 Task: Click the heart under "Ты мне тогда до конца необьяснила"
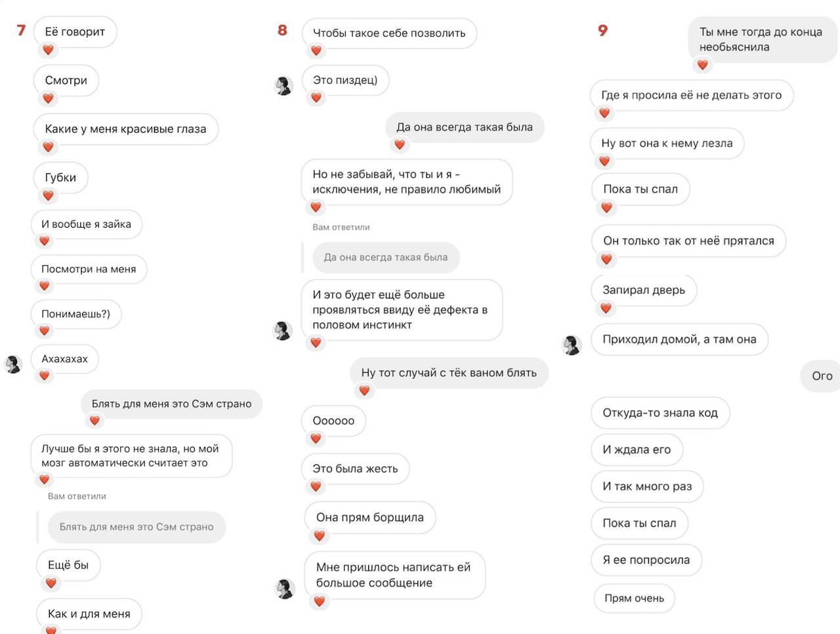point(702,65)
